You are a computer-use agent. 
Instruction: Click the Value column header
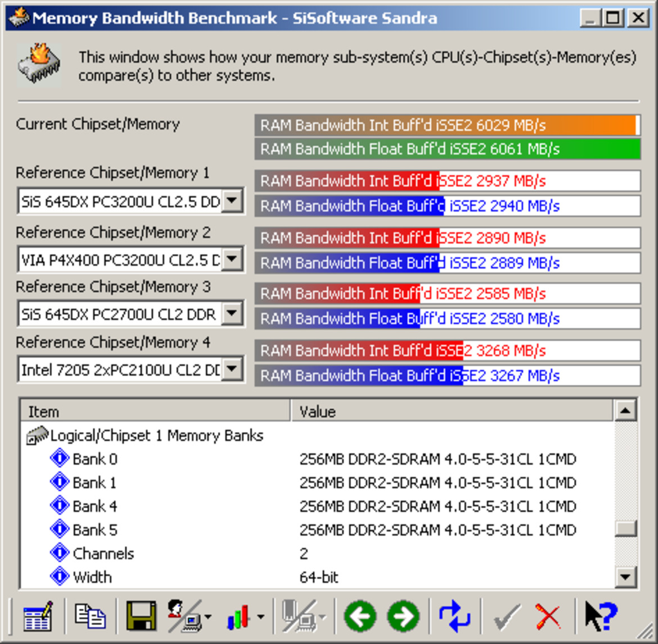point(452,411)
